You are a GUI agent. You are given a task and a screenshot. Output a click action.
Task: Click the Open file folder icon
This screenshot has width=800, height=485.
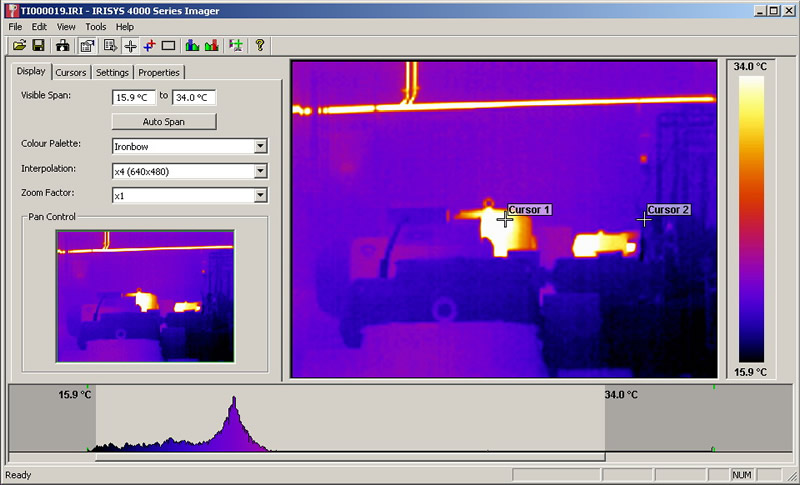pyautogui.click(x=19, y=45)
